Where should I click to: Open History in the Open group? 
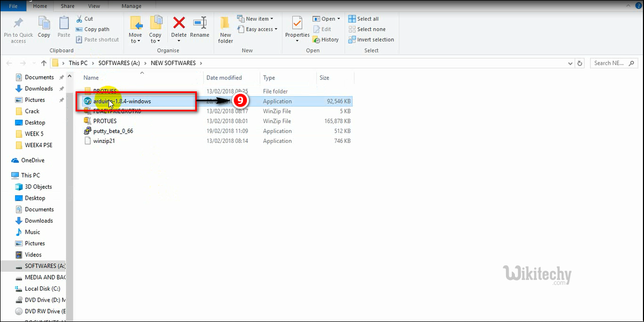(325, 40)
